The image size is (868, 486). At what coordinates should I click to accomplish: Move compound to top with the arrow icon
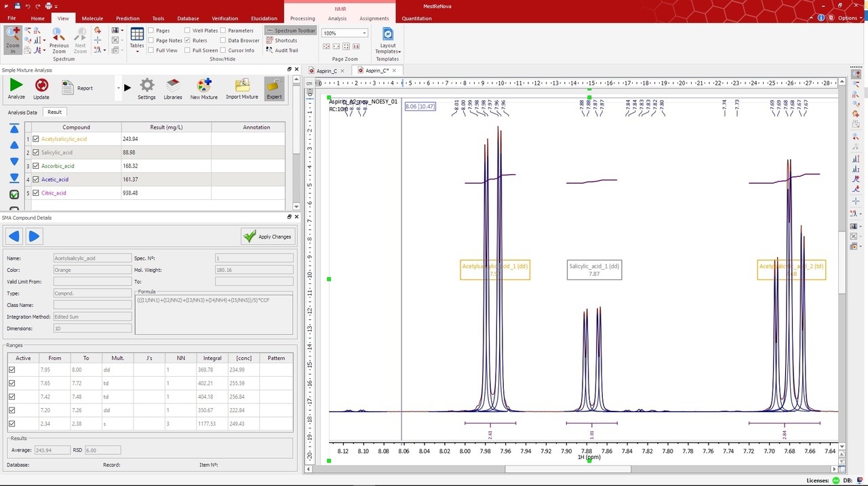pyautogui.click(x=14, y=129)
